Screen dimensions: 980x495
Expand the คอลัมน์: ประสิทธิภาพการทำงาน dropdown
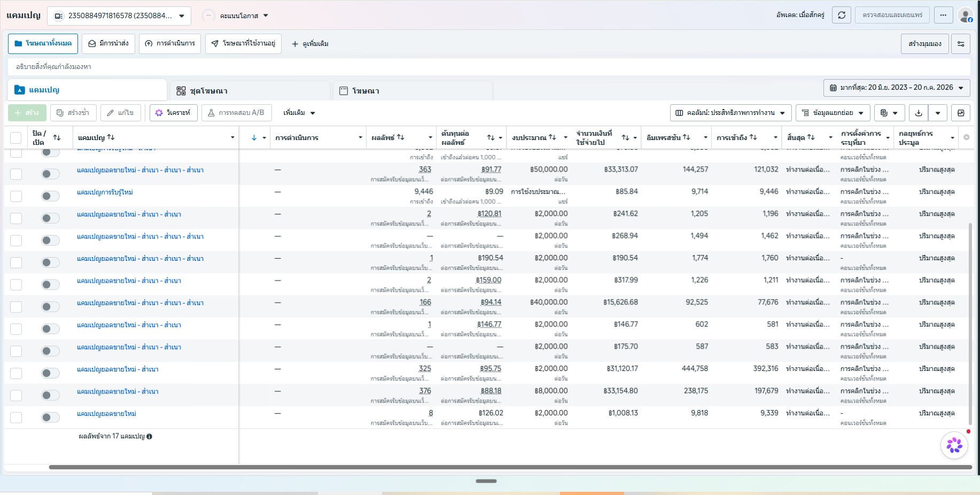pos(730,113)
